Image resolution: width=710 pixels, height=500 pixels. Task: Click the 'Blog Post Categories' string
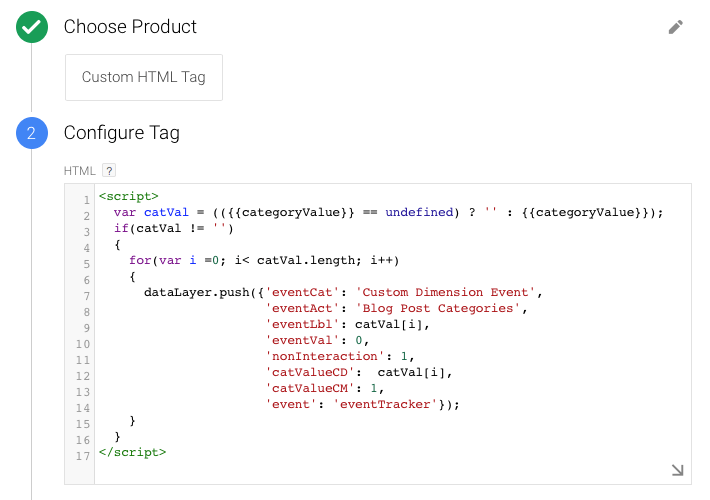click(438, 308)
